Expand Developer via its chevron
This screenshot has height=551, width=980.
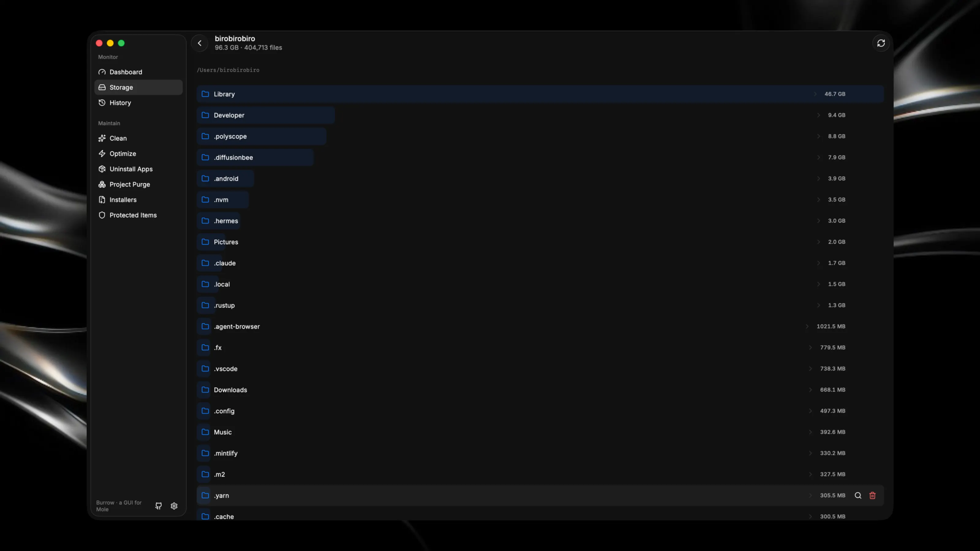pos(819,115)
